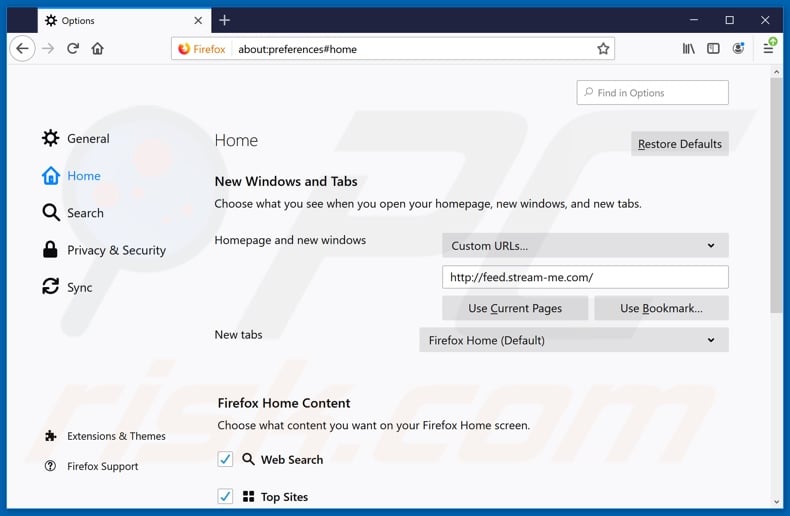Click the Restore Defaults button

(x=680, y=144)
